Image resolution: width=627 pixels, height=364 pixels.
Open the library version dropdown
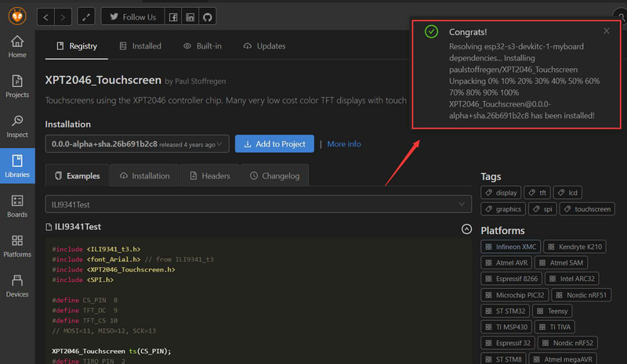(x=137, y=144)
